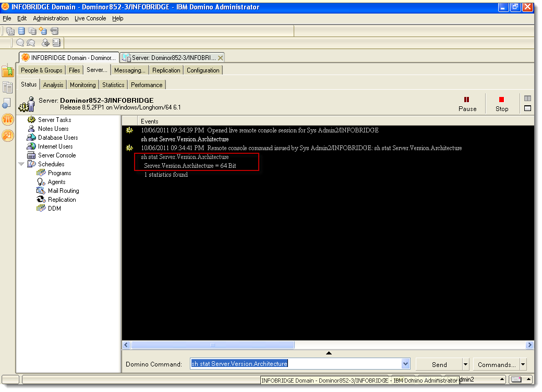Close the Server: Dominor852-3 window tab
The width and height of the screenshot is (542, 392).
click(220, 58)
